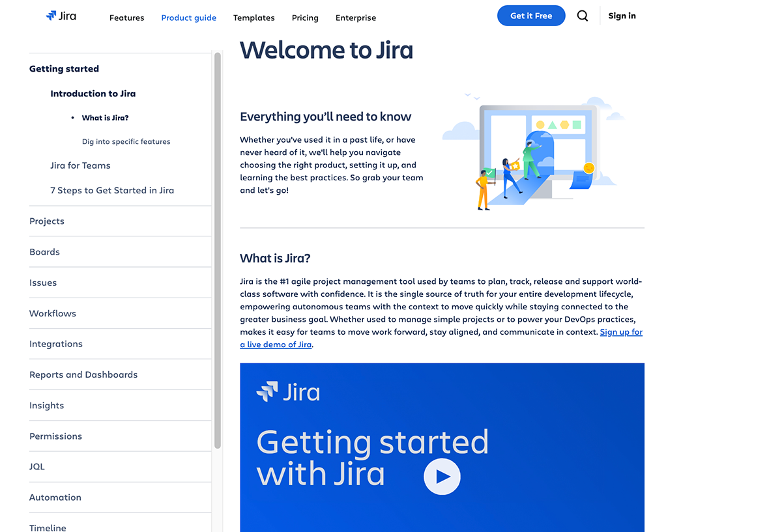
Task: Click the Jira logo on the blue video banner
Action: (x=289, y=392)
